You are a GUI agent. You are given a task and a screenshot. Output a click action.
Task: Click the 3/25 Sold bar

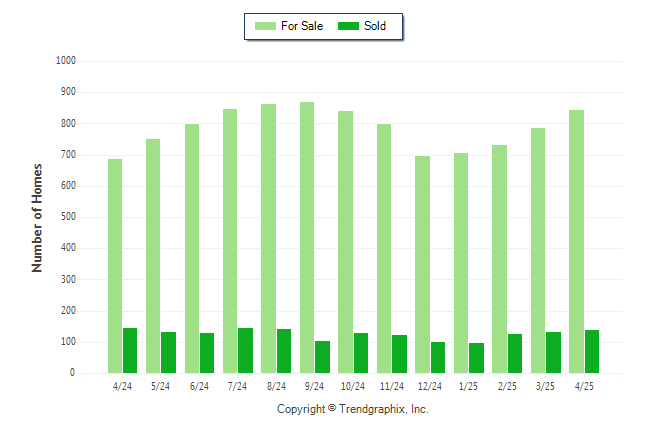553,352
